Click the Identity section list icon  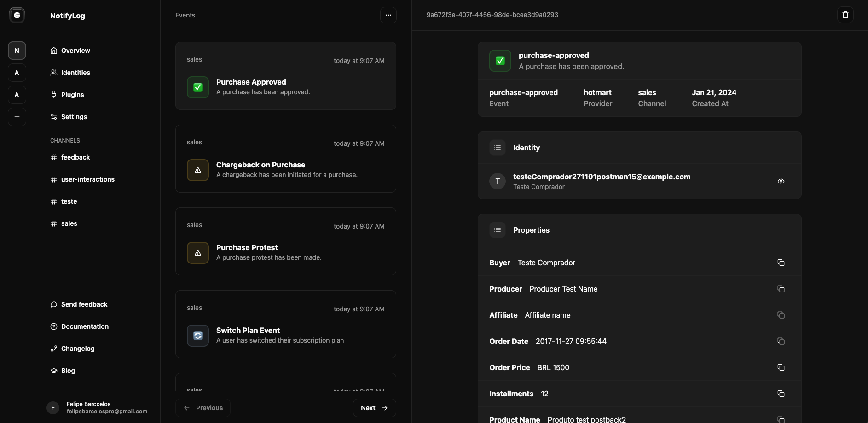[x=498, y=148]
